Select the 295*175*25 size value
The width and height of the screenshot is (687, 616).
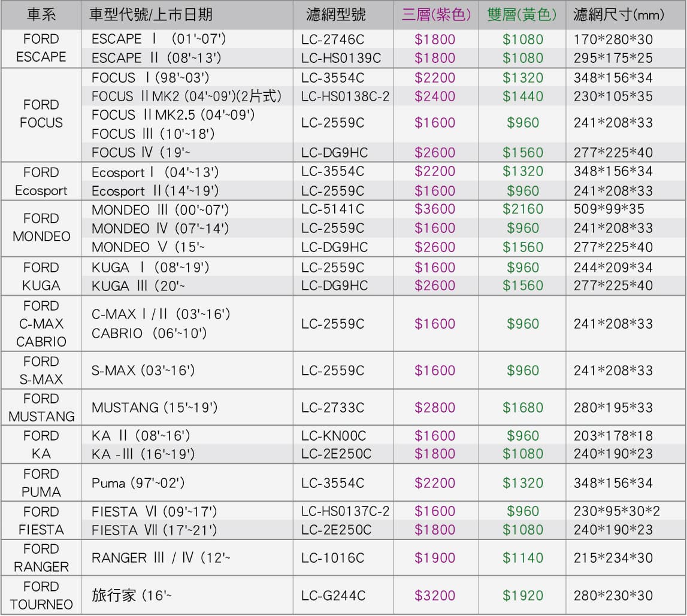coord(613,58)
